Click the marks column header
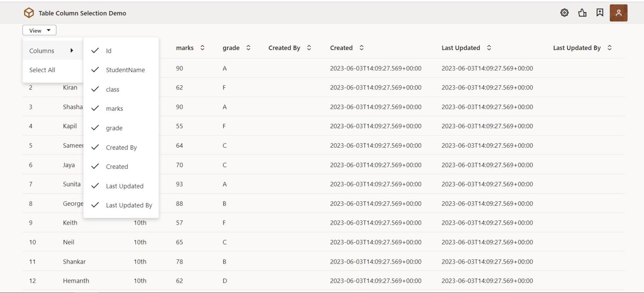Image resolution: width=644 pixels, height=293 pixels. (x=185, y=48)
